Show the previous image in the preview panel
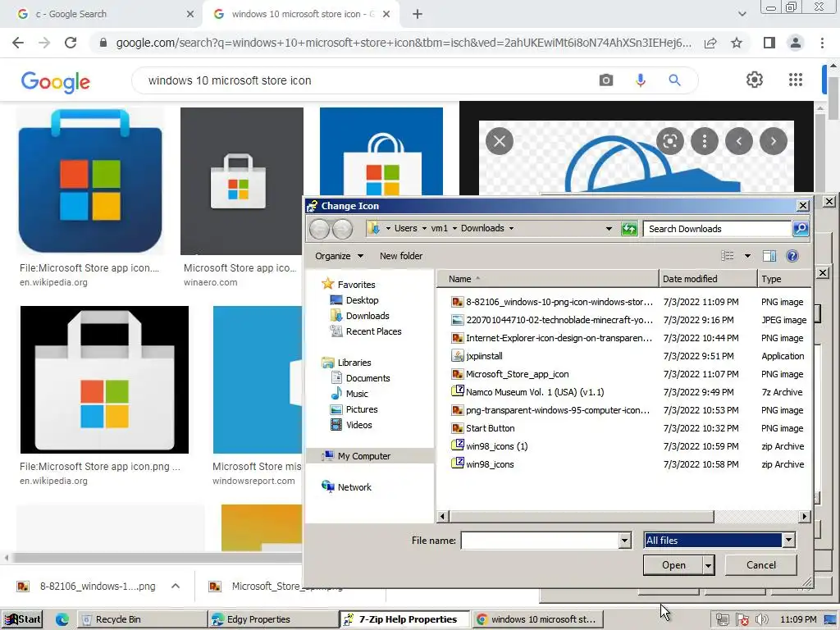 click(x=739, y=141)
